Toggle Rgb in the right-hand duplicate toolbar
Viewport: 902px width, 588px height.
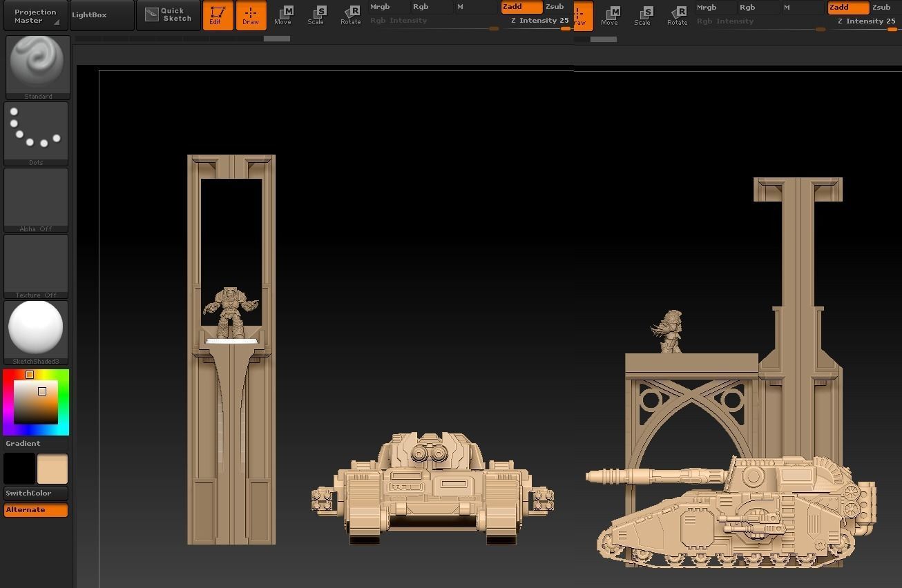tap(758, 8)
